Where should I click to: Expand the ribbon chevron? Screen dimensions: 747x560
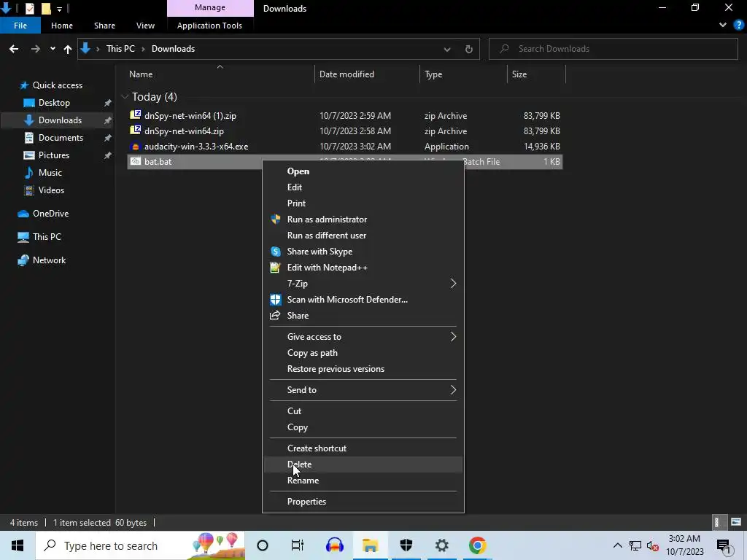click(723, 25)
